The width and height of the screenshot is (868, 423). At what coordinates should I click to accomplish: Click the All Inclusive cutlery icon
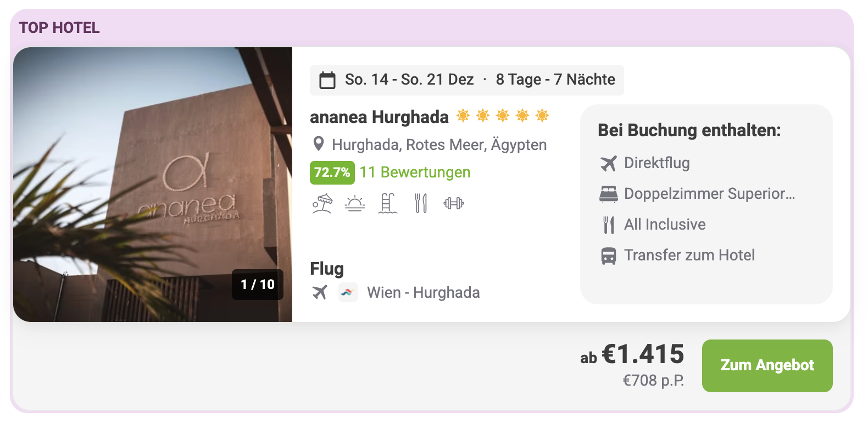click(609, 225)
